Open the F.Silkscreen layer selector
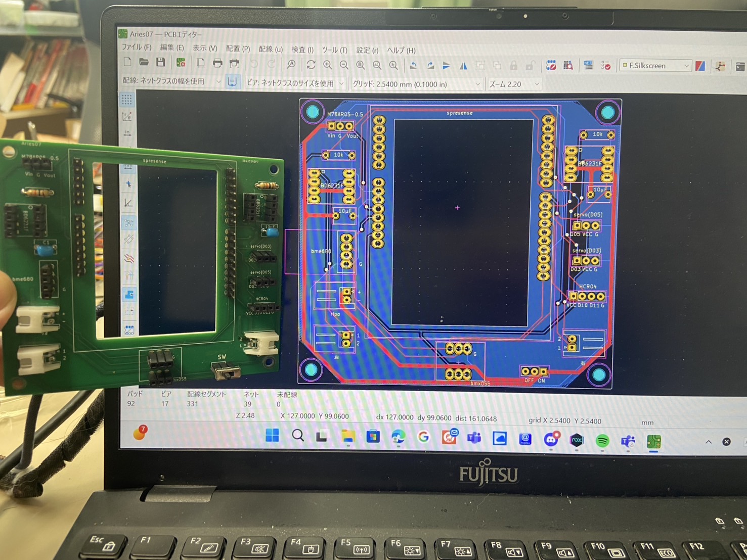Screen dimensions: 747x560 point(655,66)
